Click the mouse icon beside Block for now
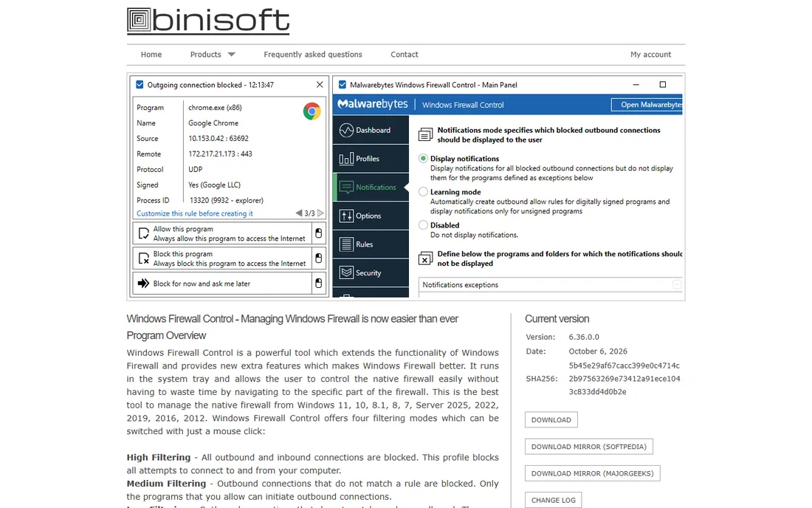Image resolution: width=812 pixels, height=508 pixels. [x=318, y=284]
